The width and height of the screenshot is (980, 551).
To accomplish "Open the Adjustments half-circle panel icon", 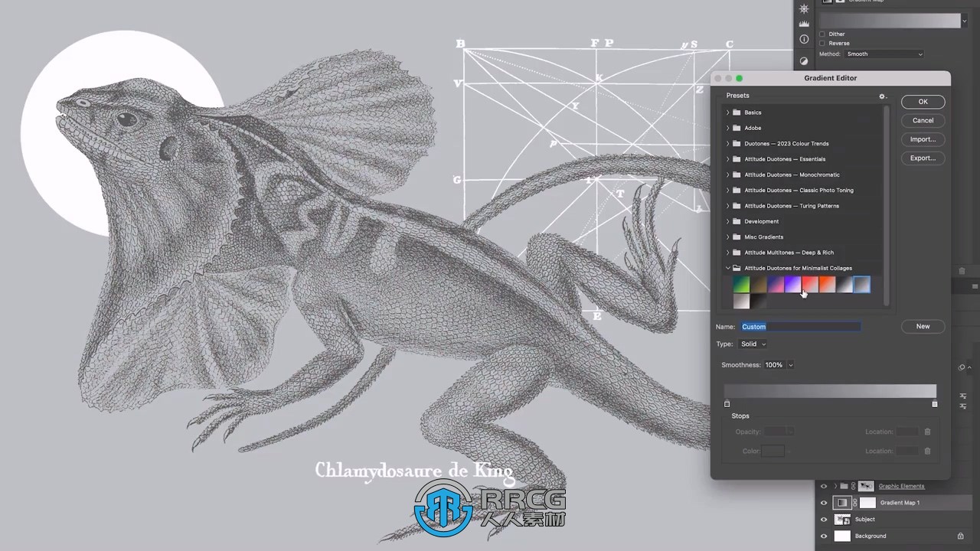I will 804,60.
